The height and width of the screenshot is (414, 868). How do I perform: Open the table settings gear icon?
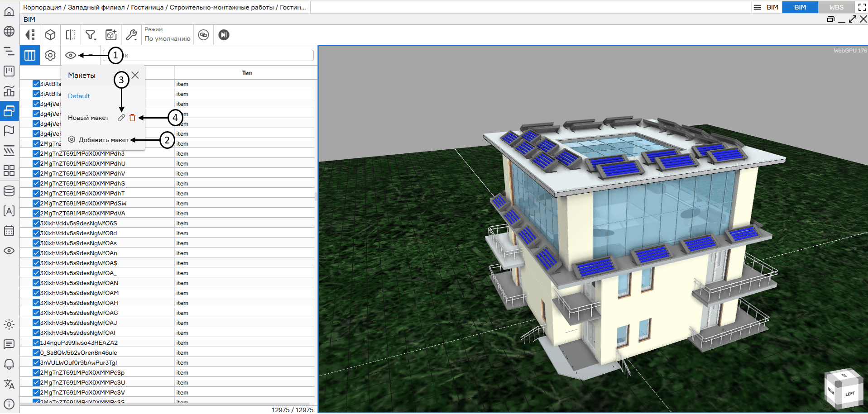point(50,55)
